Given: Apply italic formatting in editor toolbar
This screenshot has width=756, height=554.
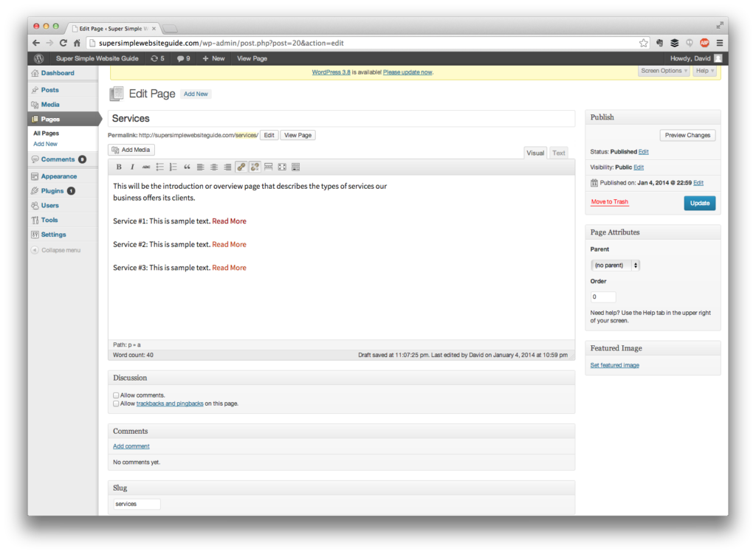Looking at the screenshot, I should [x=132, y=167].
